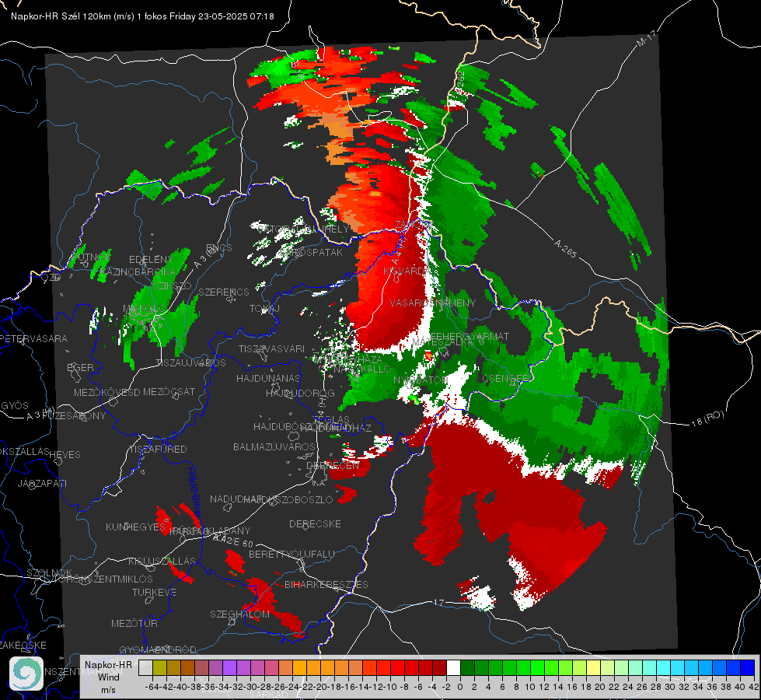Click the DERECSKE city label
Image resolution: width=761 pixels, height=700 pixels.
click(x=315, y=523)
